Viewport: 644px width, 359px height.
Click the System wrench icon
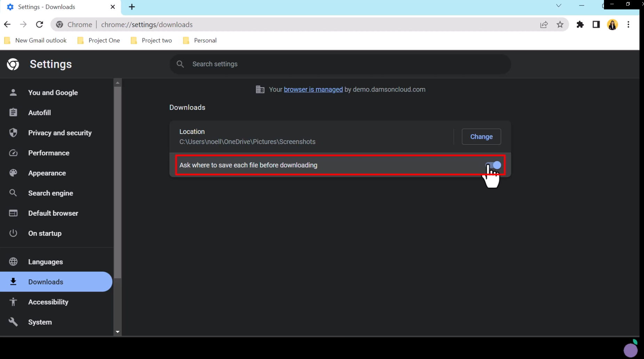[13, 322]
